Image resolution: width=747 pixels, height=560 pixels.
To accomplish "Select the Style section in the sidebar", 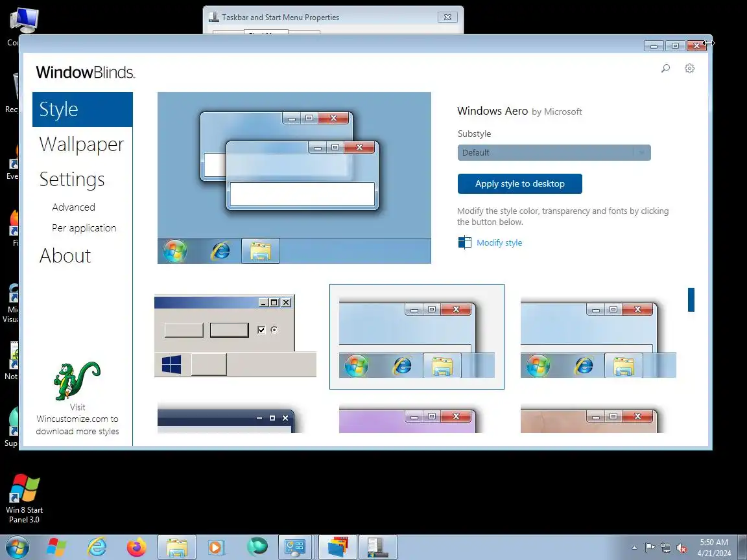I will click(x=82, y=110).
